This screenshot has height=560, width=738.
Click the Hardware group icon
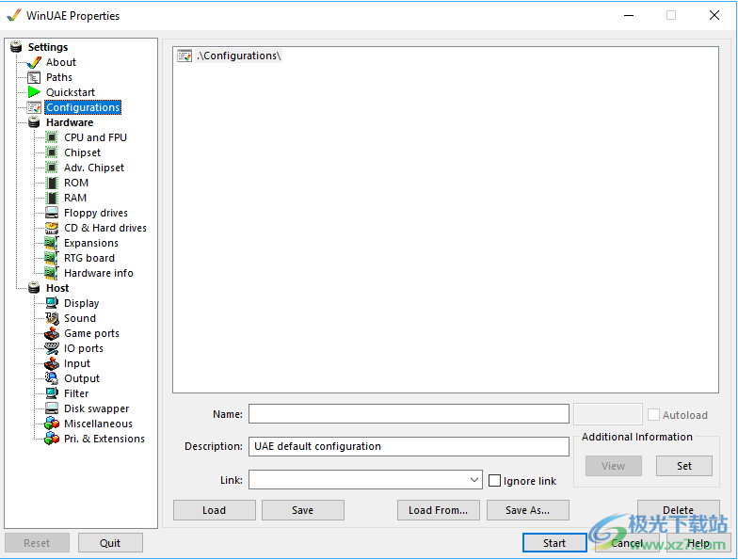(x=34, y=122)
